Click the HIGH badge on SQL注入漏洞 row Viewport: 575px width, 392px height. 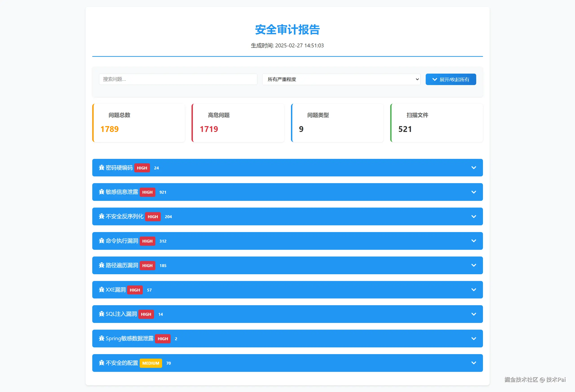click(146, 314)
